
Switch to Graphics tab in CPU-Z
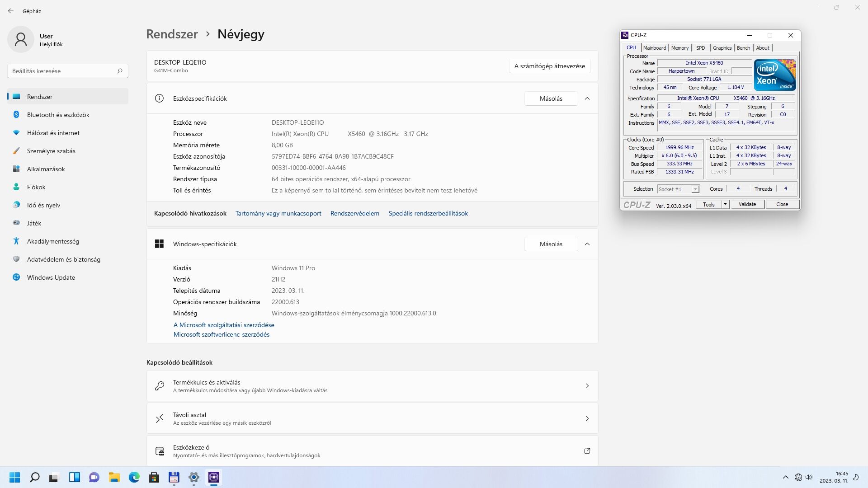pyautogui.click(x=722, y=48)
